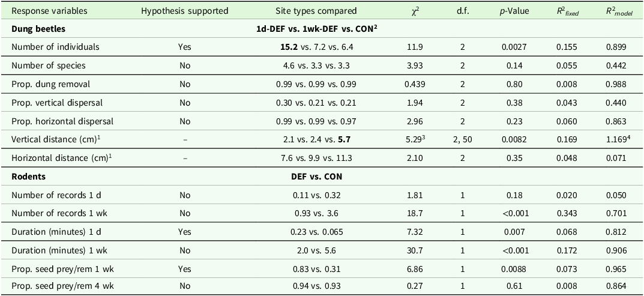Click the 'Number of records 1 wk' label

pyautogui.click(x=58, y=214)
